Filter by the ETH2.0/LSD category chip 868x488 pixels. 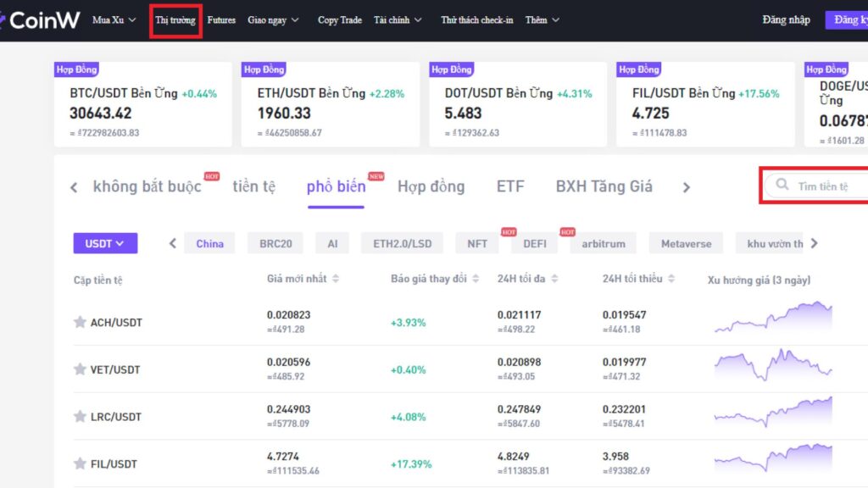tap(403, 243)
